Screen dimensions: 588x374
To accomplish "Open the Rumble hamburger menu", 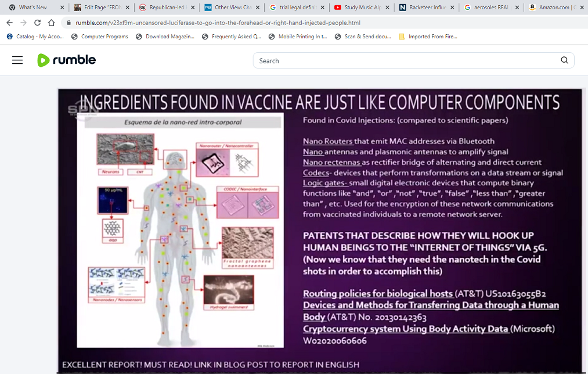I will [x=17, y=60].
